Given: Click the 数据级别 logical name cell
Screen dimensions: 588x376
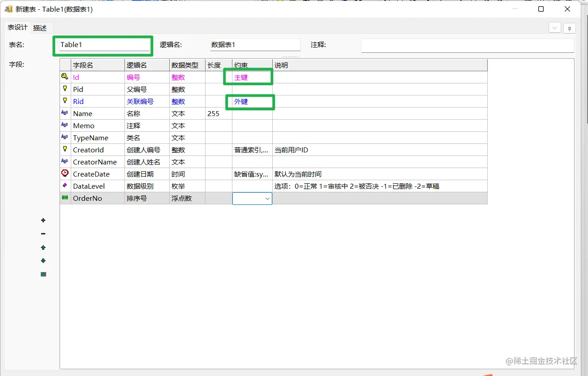Looking at the screenshot, I should [147, 186].
